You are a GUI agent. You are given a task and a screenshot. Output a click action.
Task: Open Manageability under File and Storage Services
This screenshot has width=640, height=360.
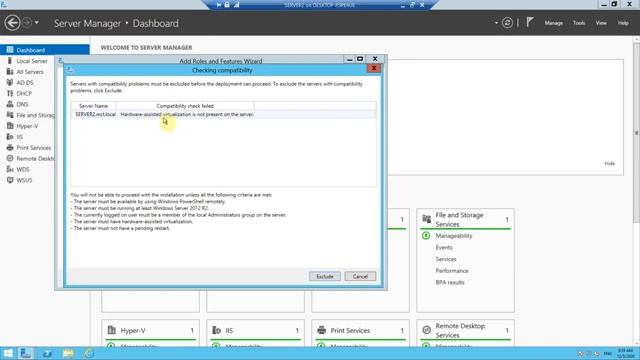pyautogui.click(x=453, y=236)
